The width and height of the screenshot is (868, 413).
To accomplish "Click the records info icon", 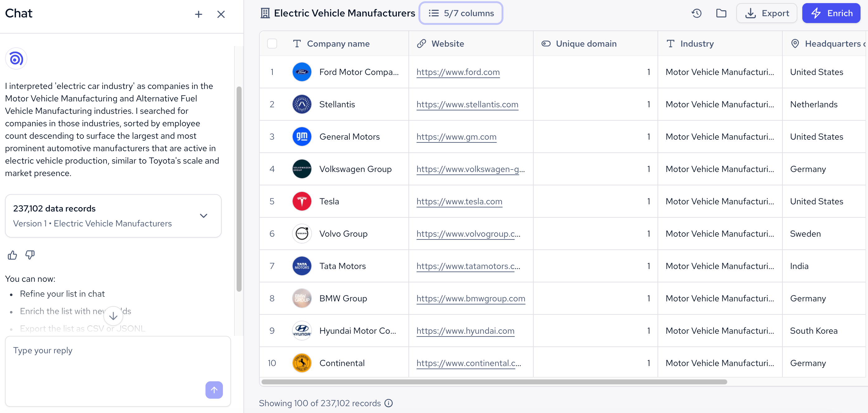I will click(389, 403).
